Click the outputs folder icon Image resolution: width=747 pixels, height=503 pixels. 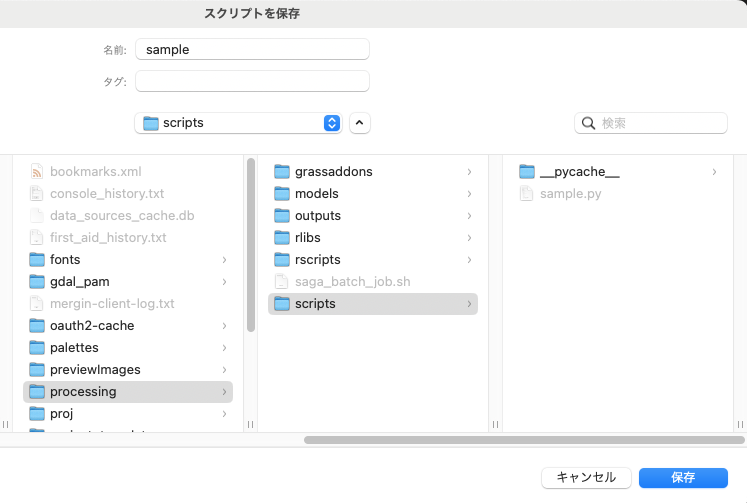(x=282, y=216)
